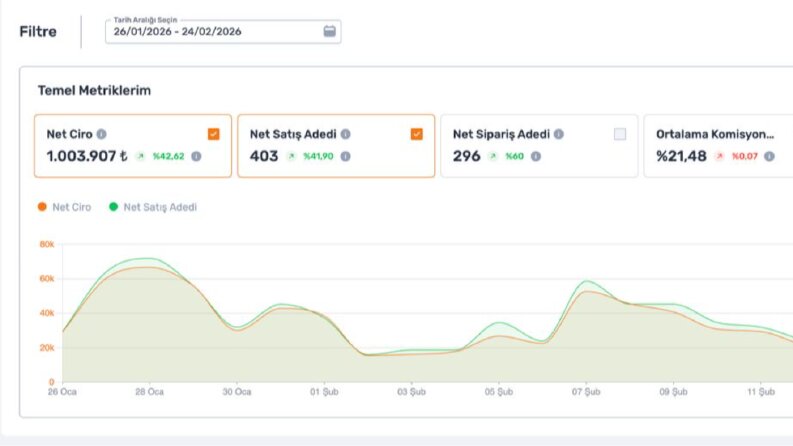Viewport: 793px width, 446px height.
Task: Click the green Net Satış Adedi legend dot
Action: (113, 206)
